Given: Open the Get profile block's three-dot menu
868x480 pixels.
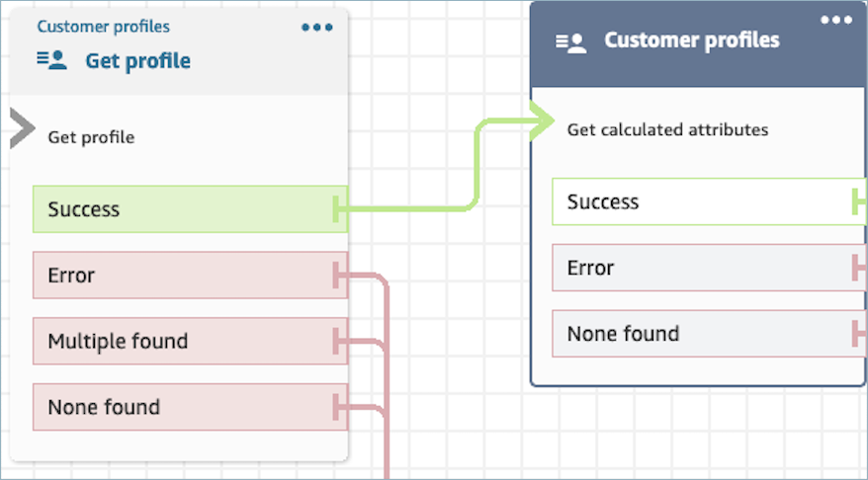Looking at the screenshot, I should (317, 28).
